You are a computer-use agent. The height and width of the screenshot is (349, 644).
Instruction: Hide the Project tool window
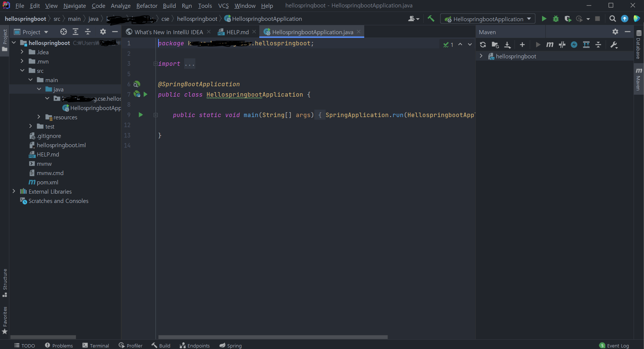(x=115, y=32)
